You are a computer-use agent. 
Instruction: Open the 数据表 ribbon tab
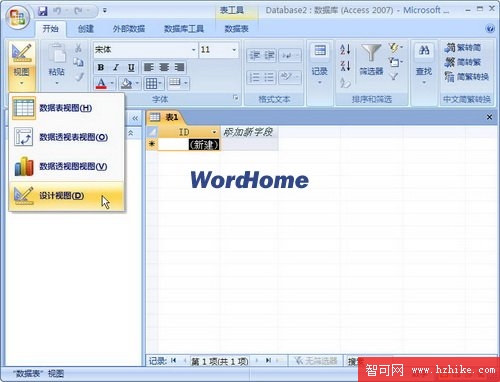click(x=236, y=29)
